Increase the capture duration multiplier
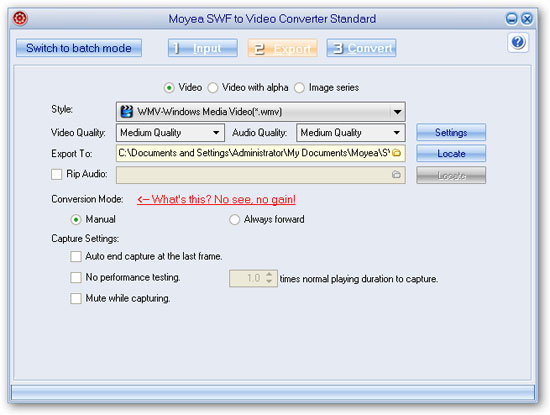Image resolution: width=550 pixels, height=415 pixels. tap(269, 275)
